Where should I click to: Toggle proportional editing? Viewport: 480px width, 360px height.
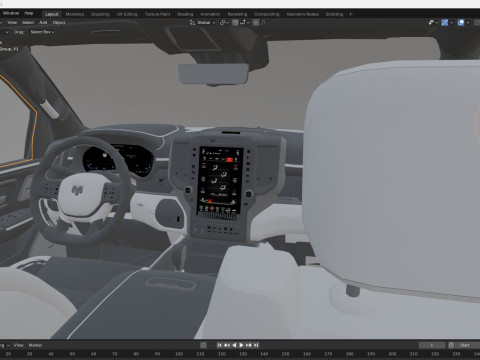[x=256, y=23]
